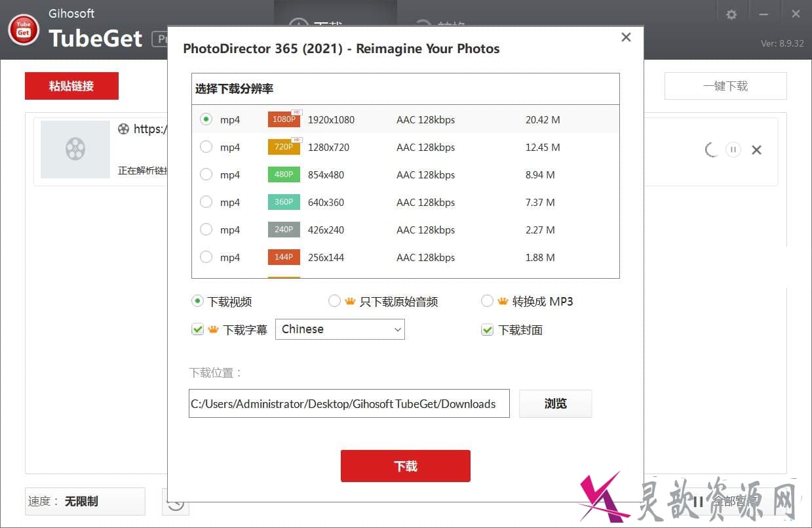Click crown icon beside 下载字幕
The width and height of the screenshot is (812, 528).
pyautogui.click(x=213, y=329)
